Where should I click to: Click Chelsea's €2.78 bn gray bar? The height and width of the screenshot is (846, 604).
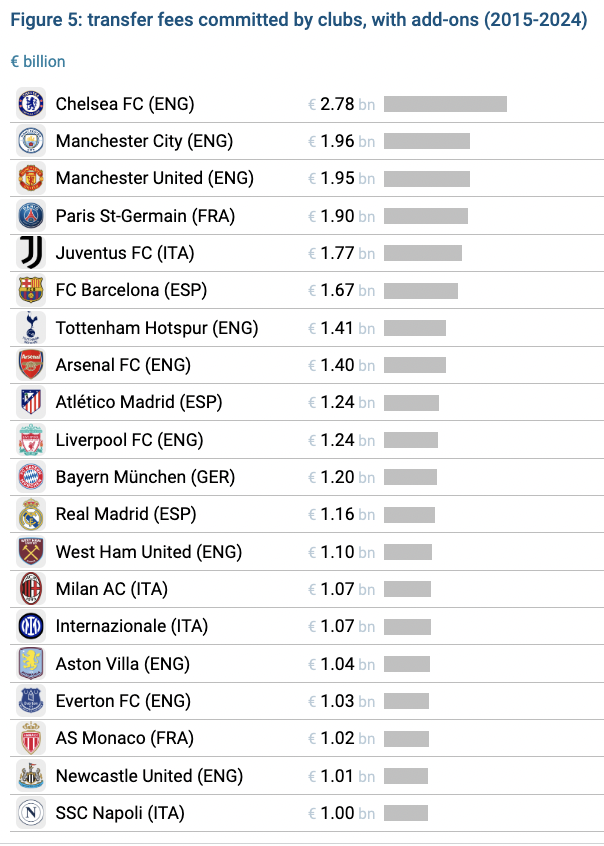[445, 104]
